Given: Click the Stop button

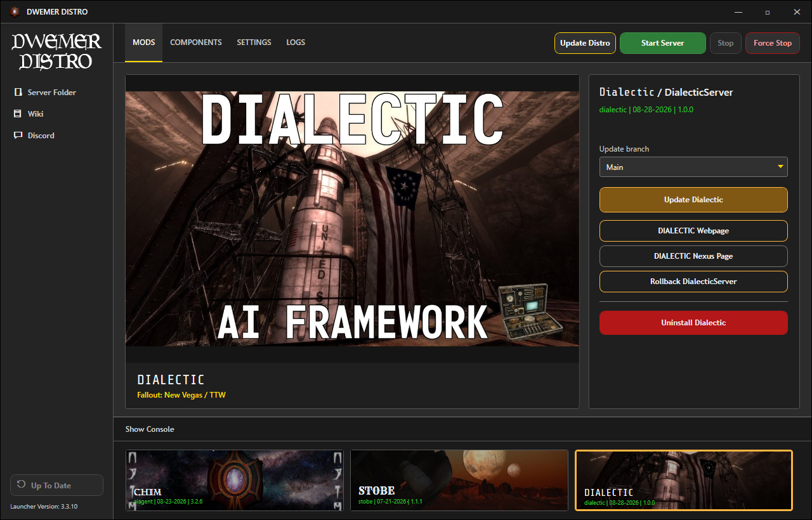Looking at the screenshot, I should 726,43.
